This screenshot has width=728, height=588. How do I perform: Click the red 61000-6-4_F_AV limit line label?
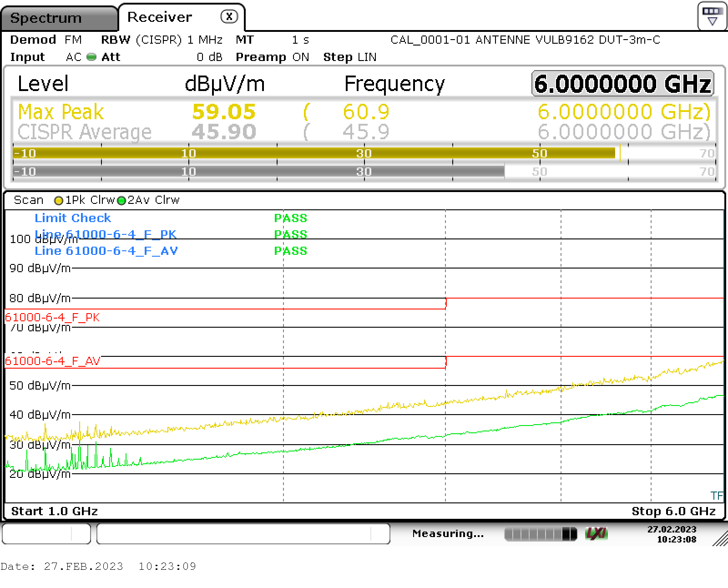[53, 361]
